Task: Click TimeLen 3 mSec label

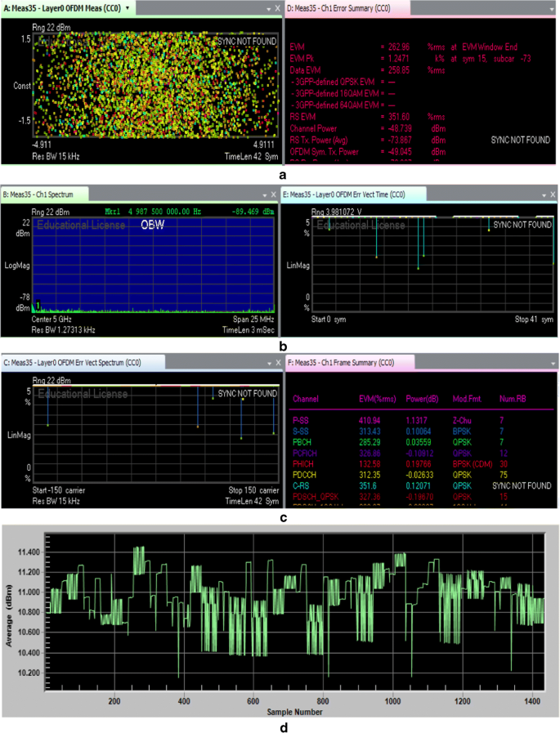Action: (x=248, y=330)
